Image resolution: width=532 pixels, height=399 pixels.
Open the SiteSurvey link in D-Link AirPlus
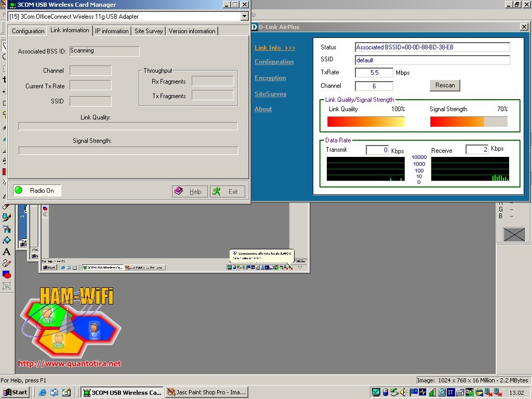(270, 94)
